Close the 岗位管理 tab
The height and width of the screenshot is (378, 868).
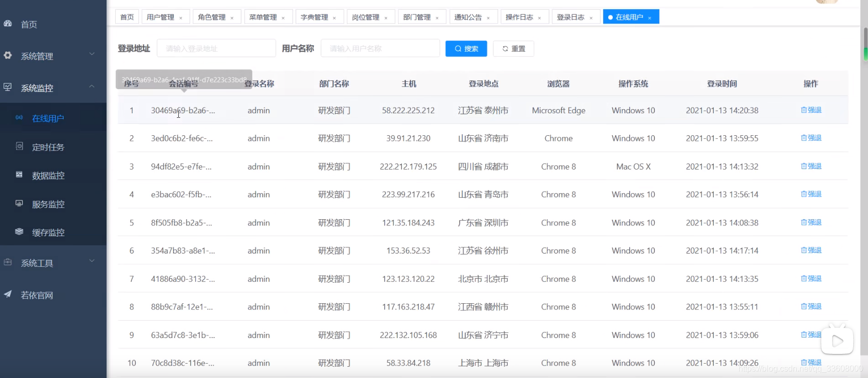pos(386,18)
